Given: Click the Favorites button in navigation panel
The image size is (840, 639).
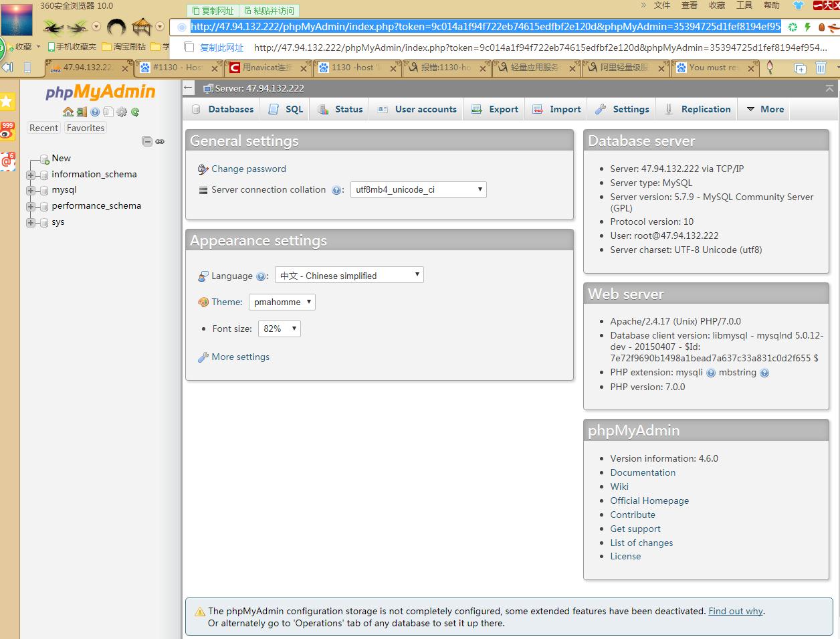Looking at the screenshot, I should pyautogui.click(x=86, y=128).
